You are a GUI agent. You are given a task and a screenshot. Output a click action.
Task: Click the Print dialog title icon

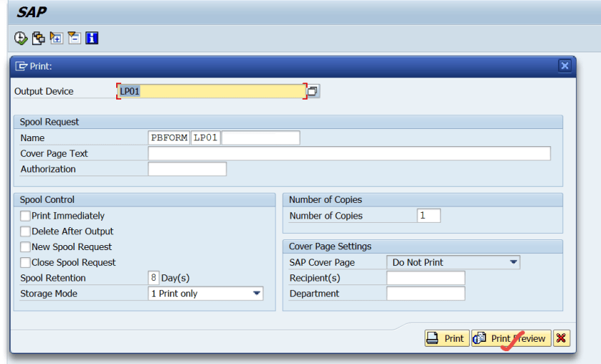[x=21, y=66]
